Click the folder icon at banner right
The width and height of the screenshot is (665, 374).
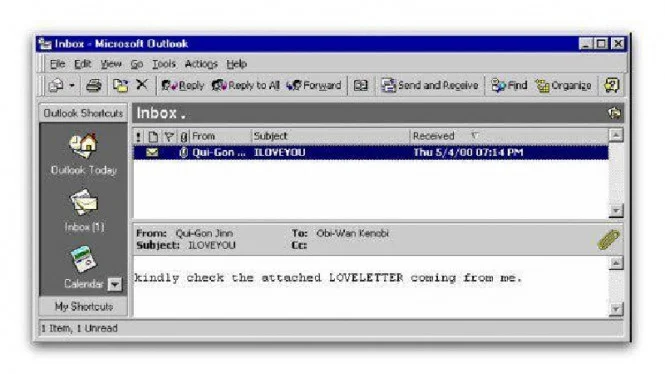pyautogui.click(x=614, y=113)
